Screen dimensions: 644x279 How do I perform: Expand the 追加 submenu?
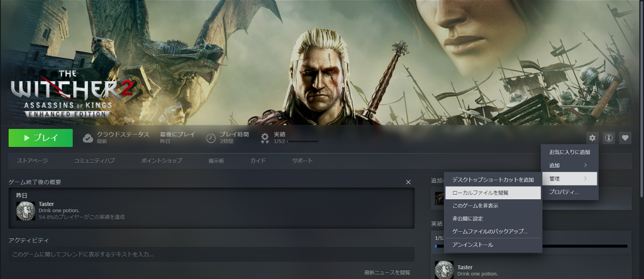(x=570, y=165)
